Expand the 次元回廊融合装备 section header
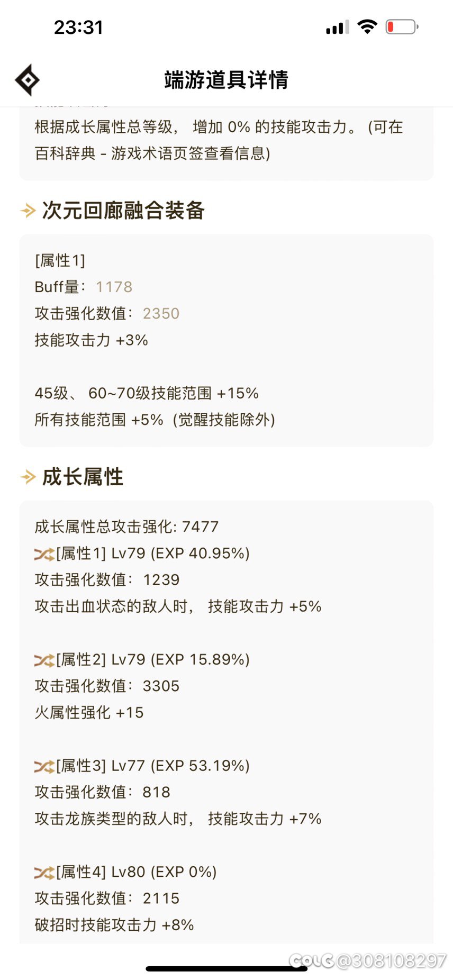453x980 pixels. click(x=124, y=211)
